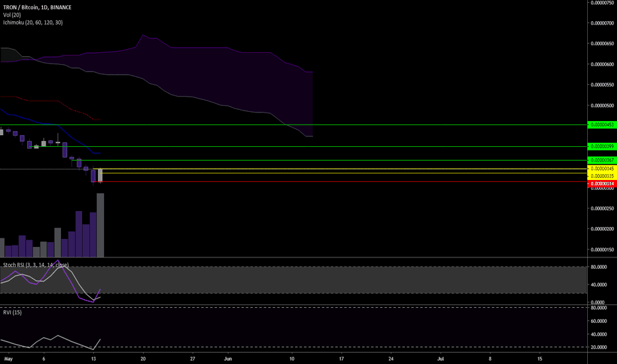Click the yellow 0.00000345 price label
This screenshot has height=364, width=617.
tap(602, 169)
